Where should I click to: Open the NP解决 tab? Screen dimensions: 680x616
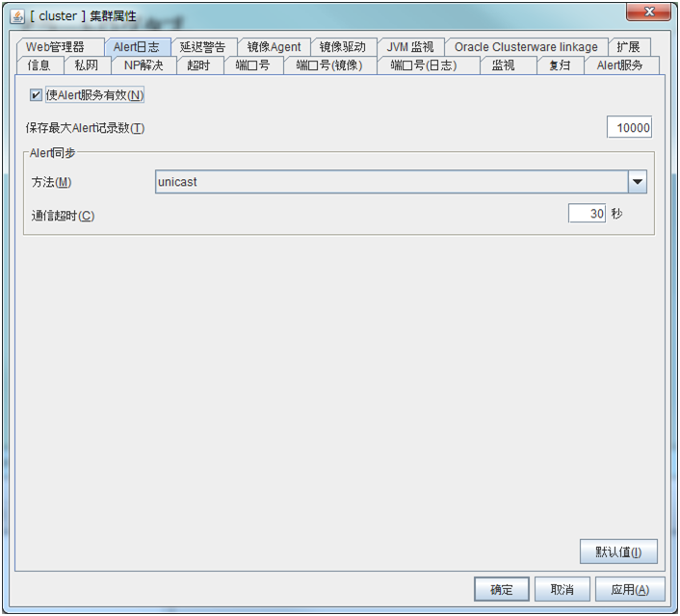pos(144,65)
